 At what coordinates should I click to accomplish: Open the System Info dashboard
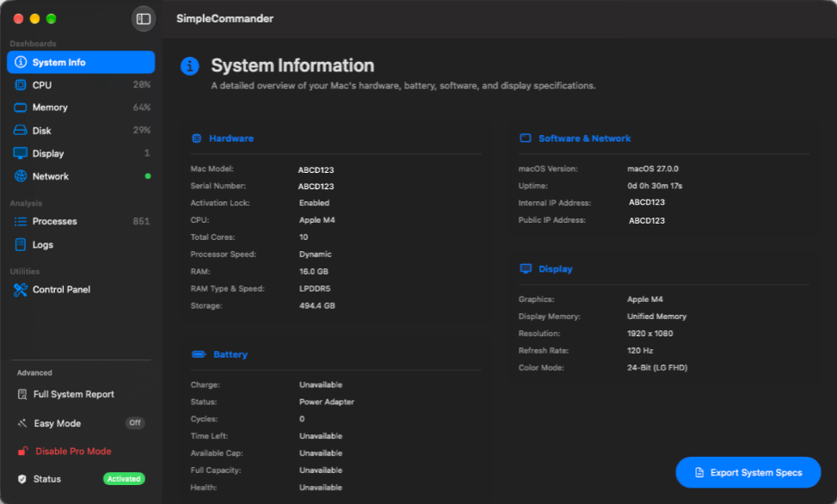click(x=81, y=62)
